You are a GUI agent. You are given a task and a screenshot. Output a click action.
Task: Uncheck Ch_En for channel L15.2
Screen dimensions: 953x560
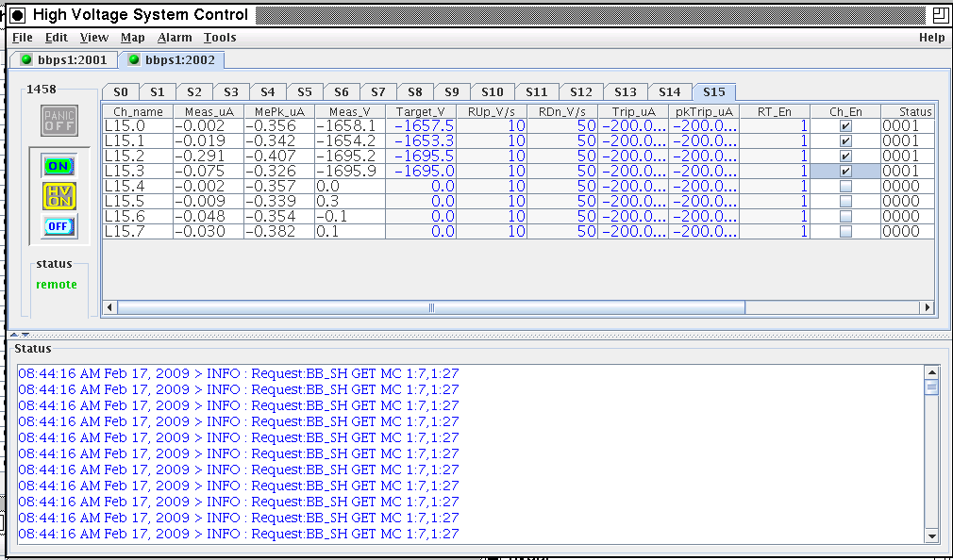[x=845, y=156]
